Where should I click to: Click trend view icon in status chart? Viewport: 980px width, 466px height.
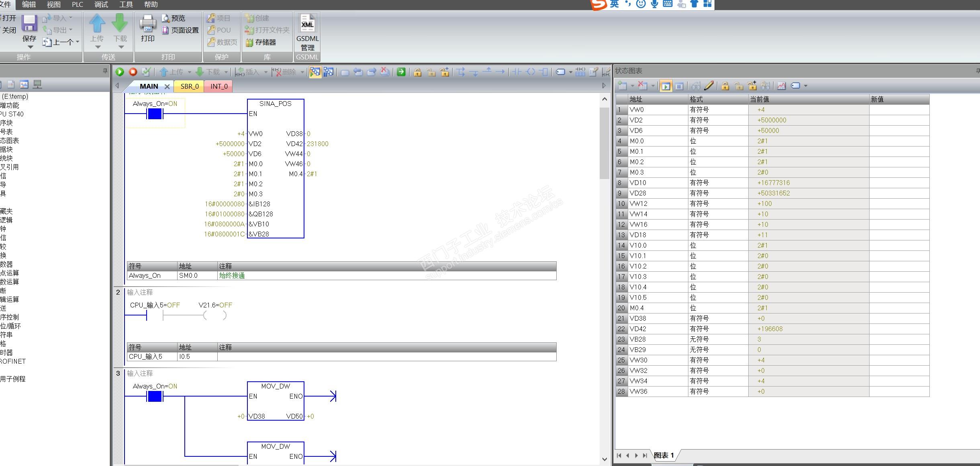pyautogui.click(x=781, y=85)
